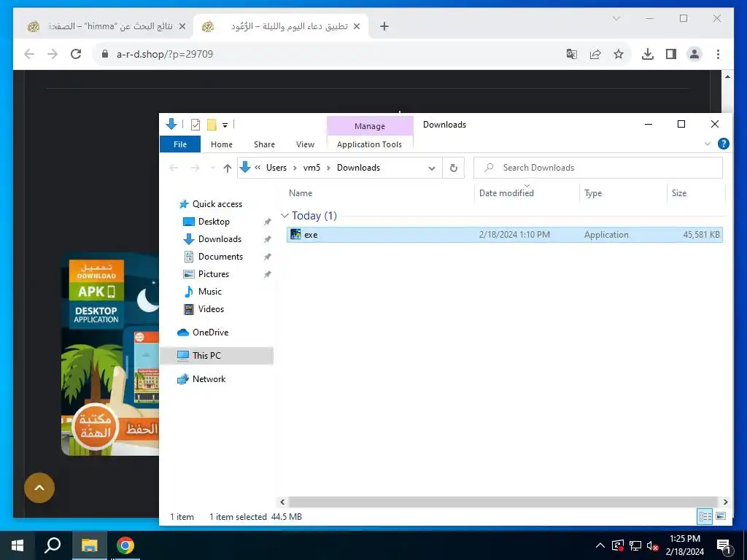The height and width of the screenshot is (560, 747).
Task: Open Chrome three-dot menu
Action: point(718,54)
